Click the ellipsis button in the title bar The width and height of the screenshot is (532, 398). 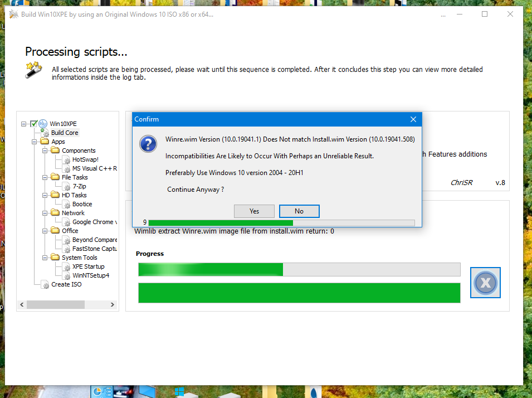pyautogui.click(x=443, y=15)
